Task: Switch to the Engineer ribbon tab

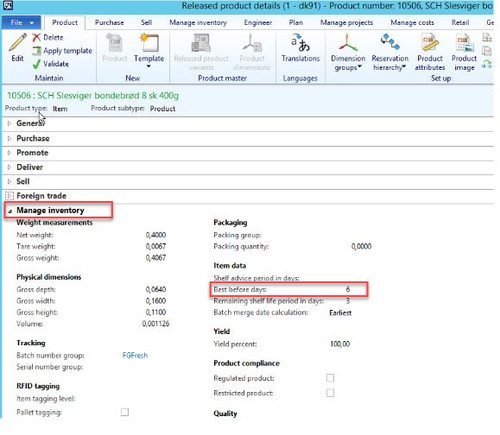Action: tap(258, 22)
